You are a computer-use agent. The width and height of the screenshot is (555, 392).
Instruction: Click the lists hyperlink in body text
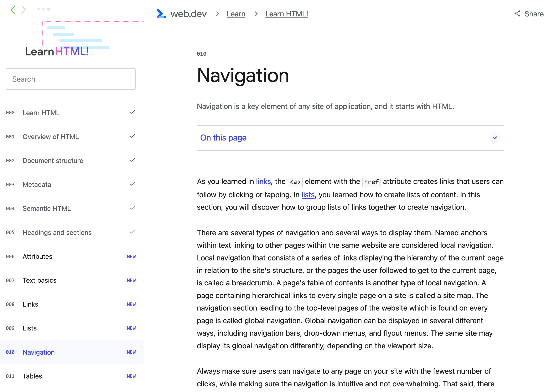307,194
